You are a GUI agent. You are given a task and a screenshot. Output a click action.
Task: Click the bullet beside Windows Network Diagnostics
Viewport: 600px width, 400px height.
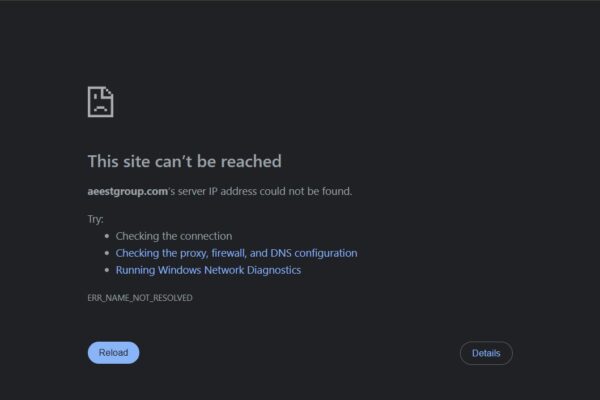(106, 270)
